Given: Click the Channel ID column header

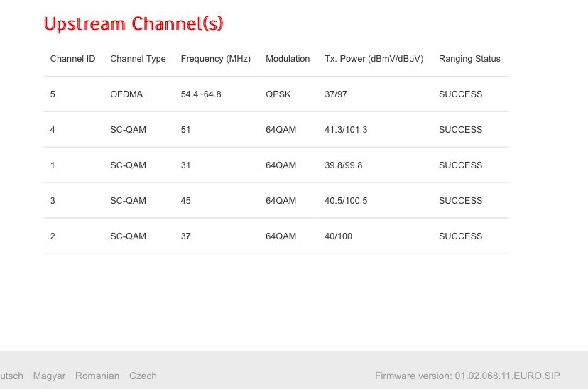Looking at the screenshot, I should tap(72, 59).
